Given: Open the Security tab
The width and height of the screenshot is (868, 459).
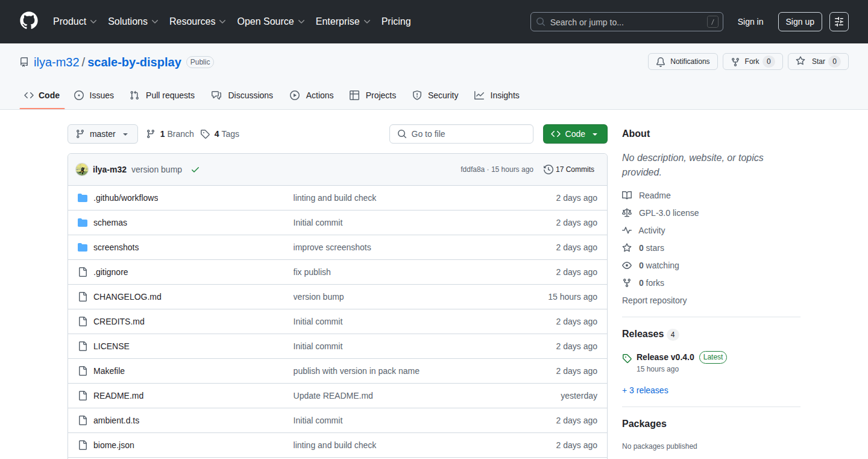Looking at the screenshot, I should (435, 95).
